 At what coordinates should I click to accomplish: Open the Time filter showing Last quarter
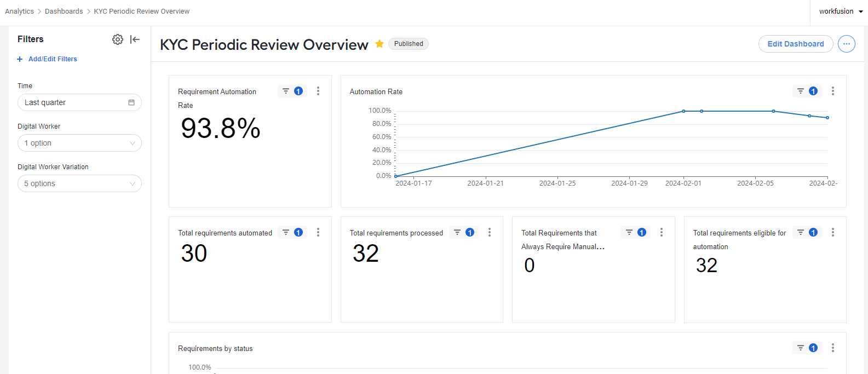click(79, 102)
